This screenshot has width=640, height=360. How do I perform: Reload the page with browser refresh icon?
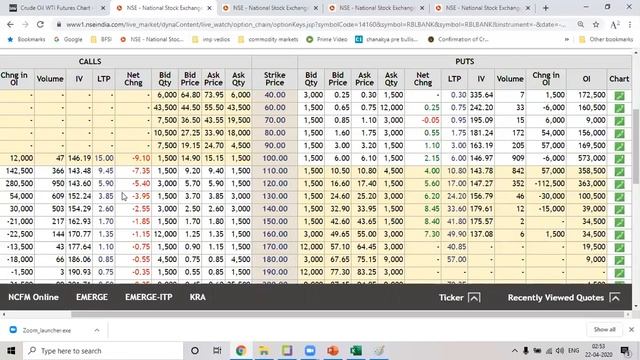click(40, 24)
